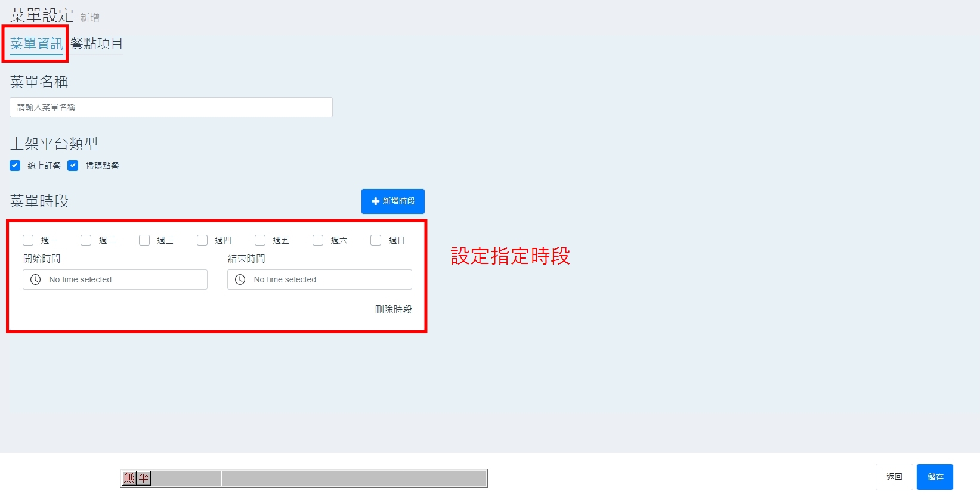
Task: Switch to the 餐點項目 tab
Action: [x=97, y=44]
